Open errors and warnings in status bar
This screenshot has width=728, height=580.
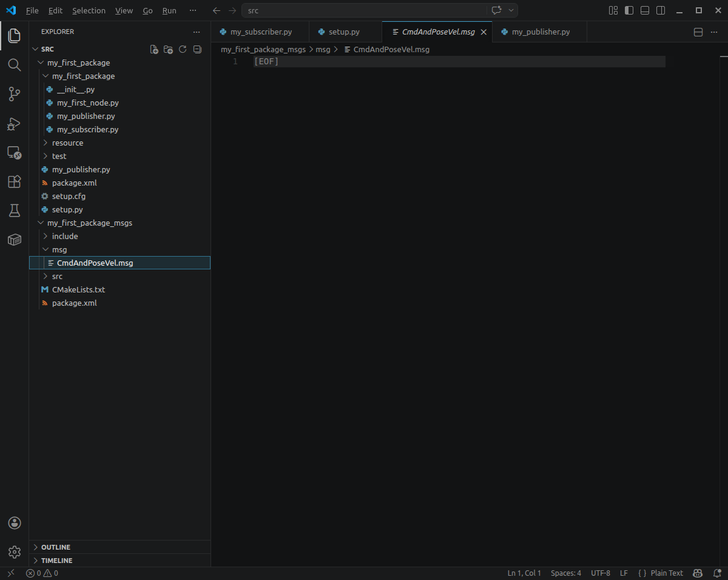[x=42, y=573]
